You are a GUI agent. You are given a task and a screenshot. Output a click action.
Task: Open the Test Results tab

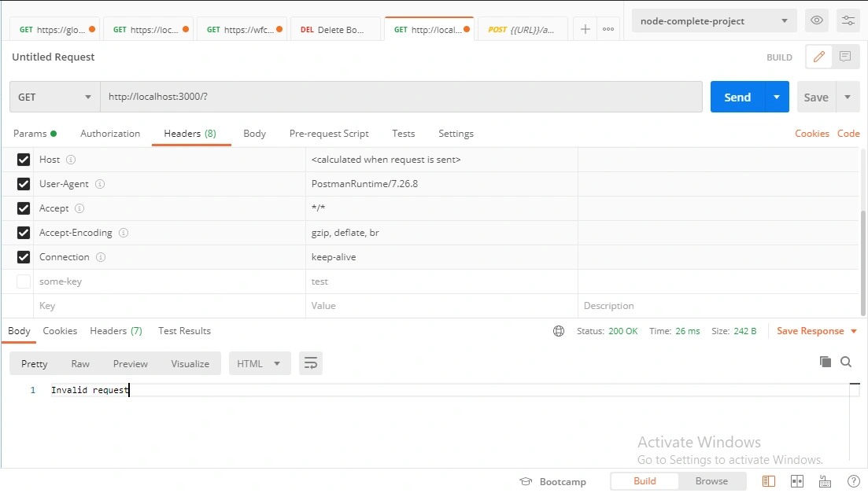[x=184, y=331]
